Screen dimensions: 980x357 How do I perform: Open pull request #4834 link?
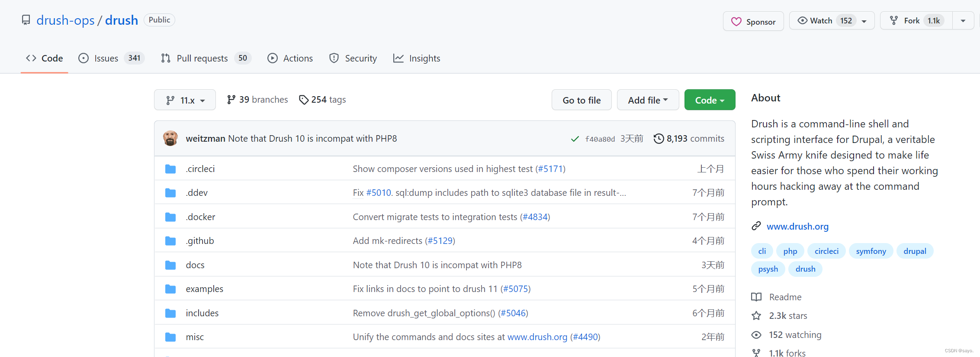click(535, 217)
